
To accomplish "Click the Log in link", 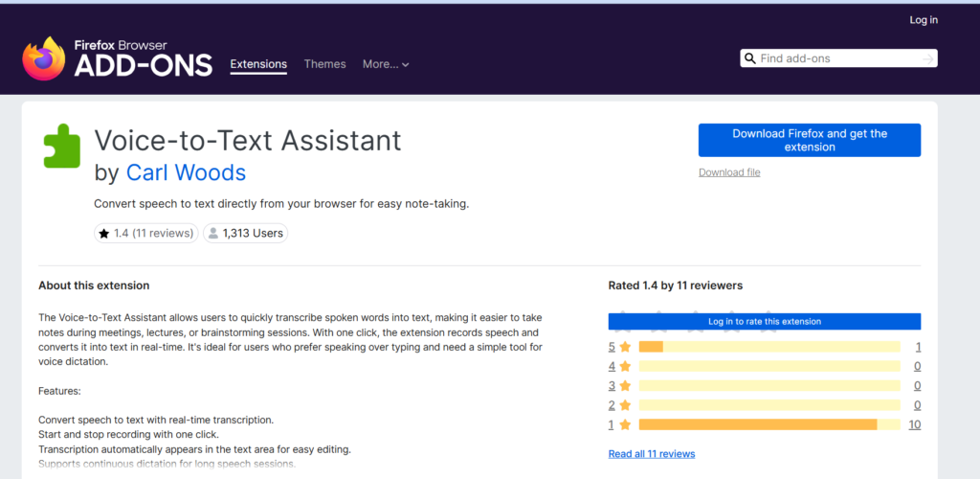I will [924, 20].
